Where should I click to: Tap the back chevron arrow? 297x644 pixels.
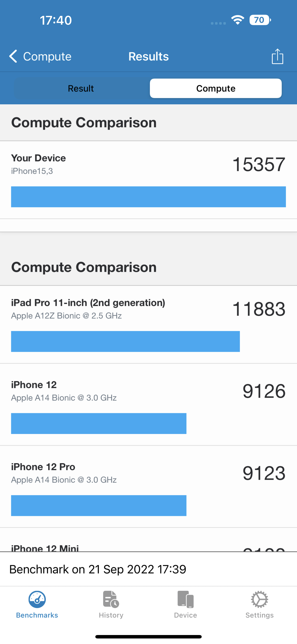pyautogui.click(x=13, y=56)
